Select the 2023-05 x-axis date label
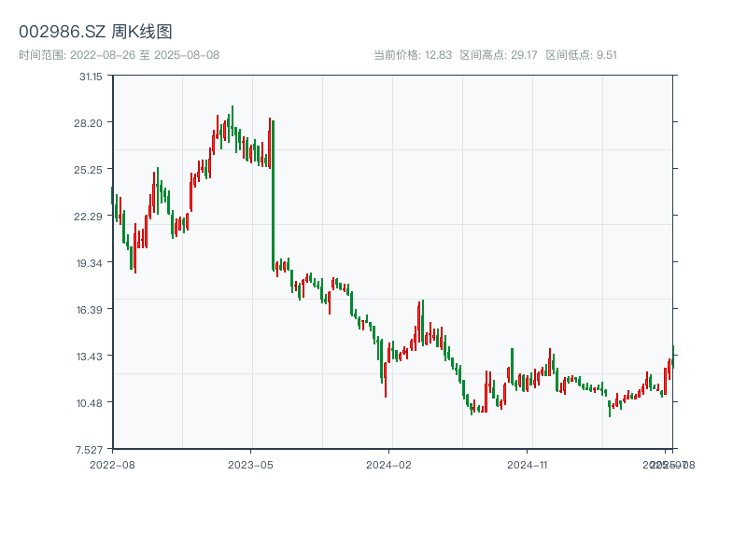Viewport: 747px width, 560px height. 250,464
